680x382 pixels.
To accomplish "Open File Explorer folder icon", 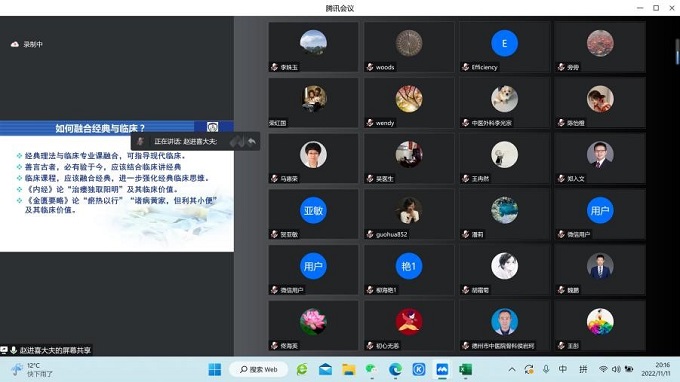I will [x=349, y=369].
